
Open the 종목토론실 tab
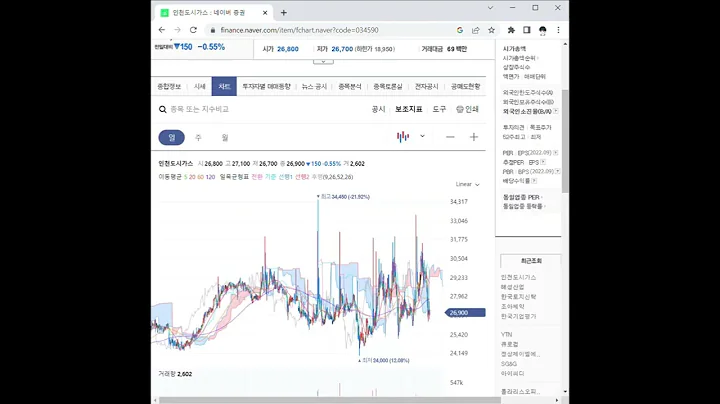(388, 86)
